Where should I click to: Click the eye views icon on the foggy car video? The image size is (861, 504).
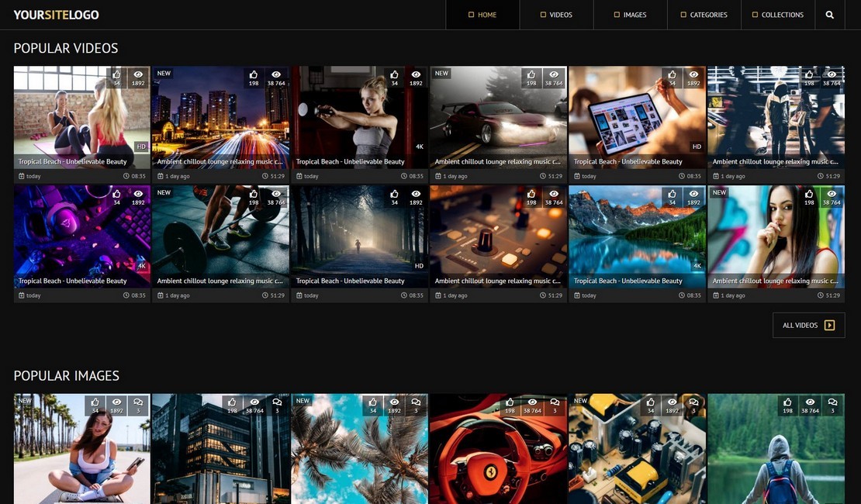[554, 74]
